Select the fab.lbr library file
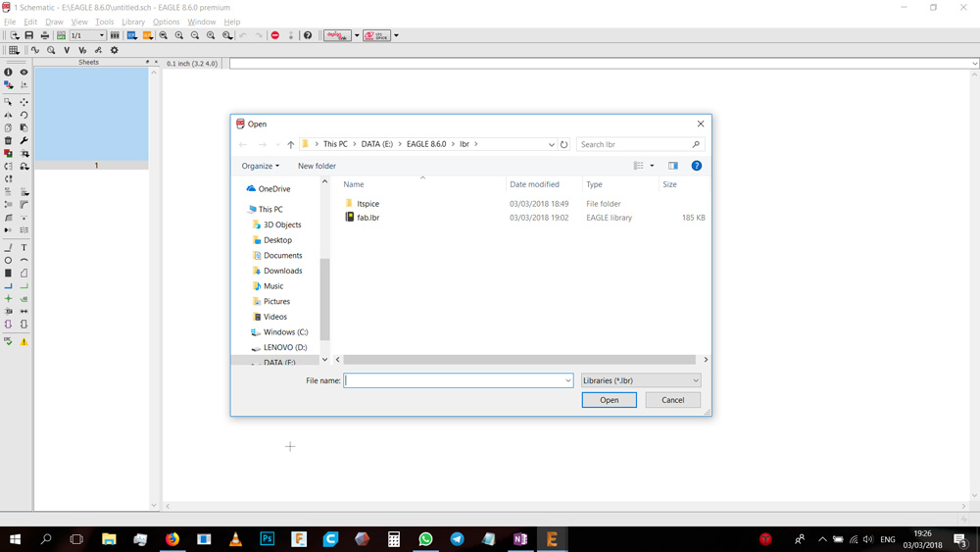Screen dimensions: 980x552 coord(368,218)
